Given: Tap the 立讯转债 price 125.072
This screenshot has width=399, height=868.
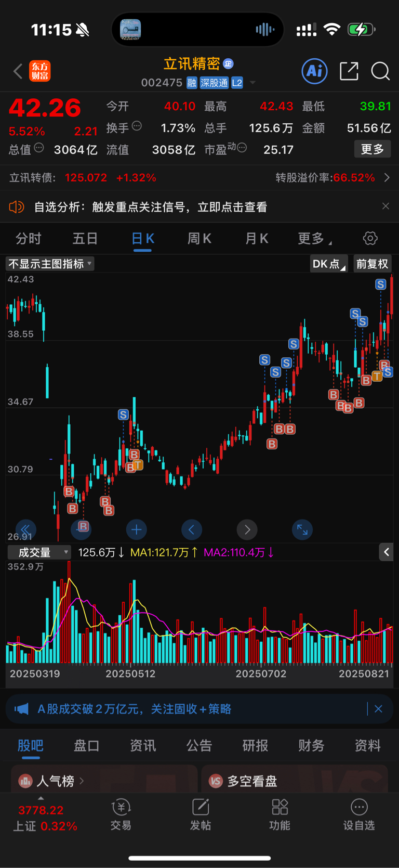Looking at the screenshot, I should tap(86, 177).
